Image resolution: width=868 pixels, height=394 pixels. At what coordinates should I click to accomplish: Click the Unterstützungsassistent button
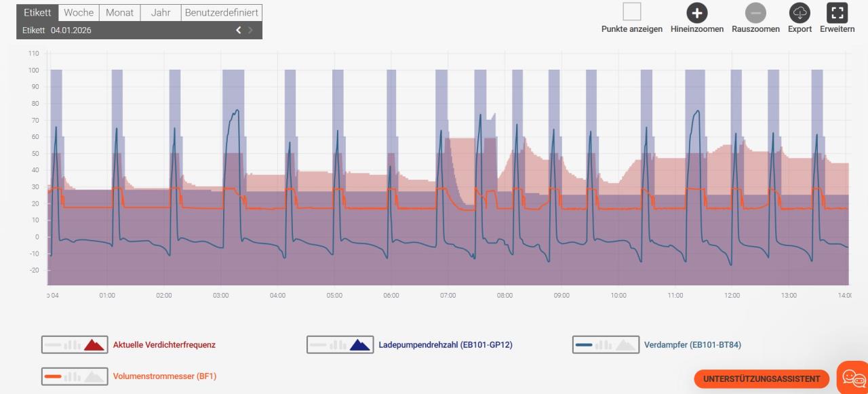tap(761, 378)
